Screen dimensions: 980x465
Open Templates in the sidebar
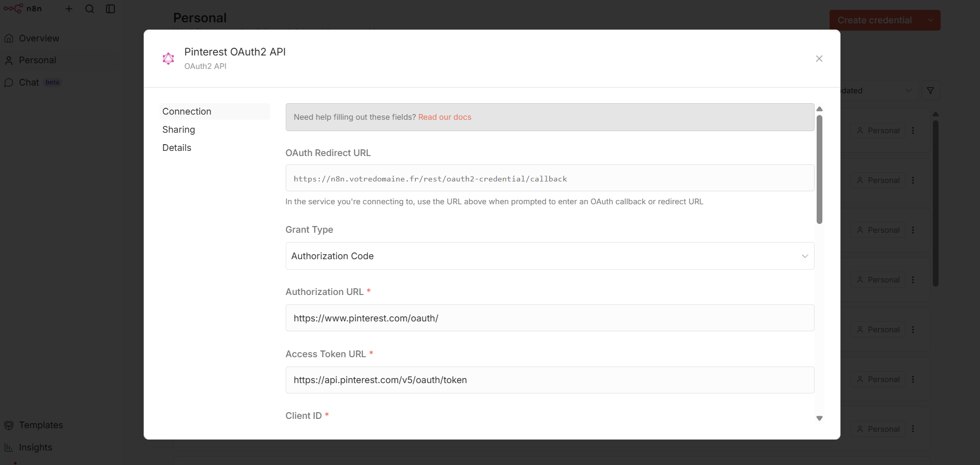pos(34,425)
